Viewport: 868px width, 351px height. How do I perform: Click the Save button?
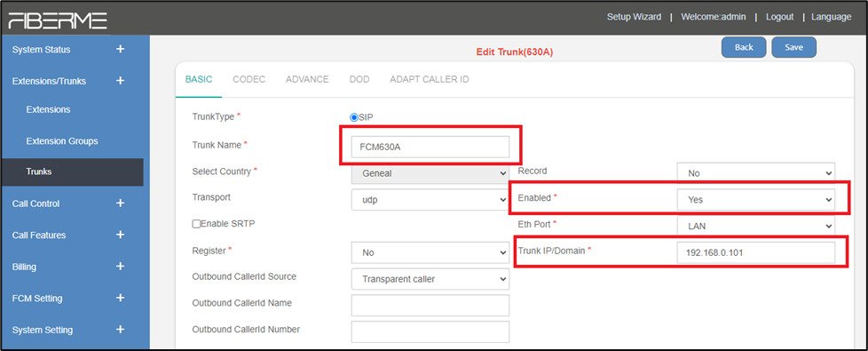793,48
